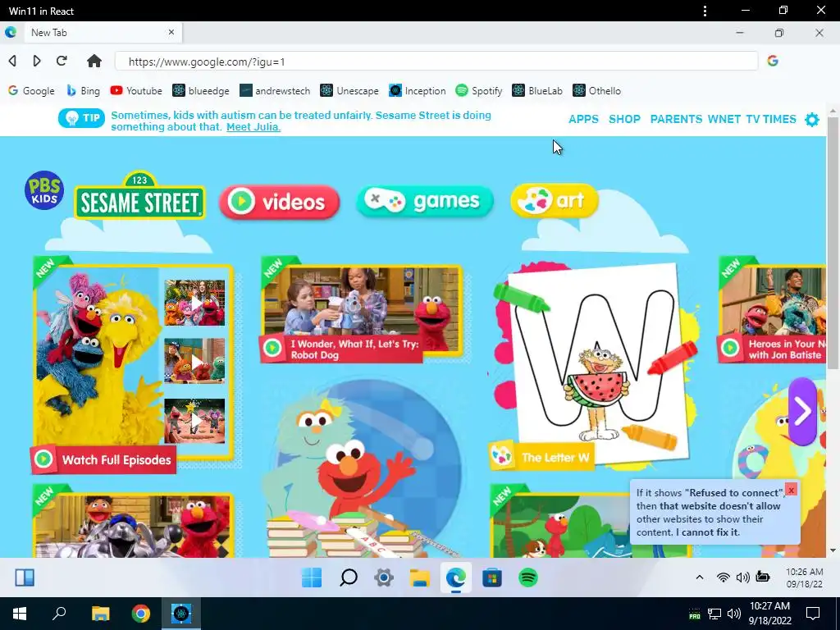Click the Google icon beside address bar
The width and height of the screenshot is (840, 630).
[773, 61]
